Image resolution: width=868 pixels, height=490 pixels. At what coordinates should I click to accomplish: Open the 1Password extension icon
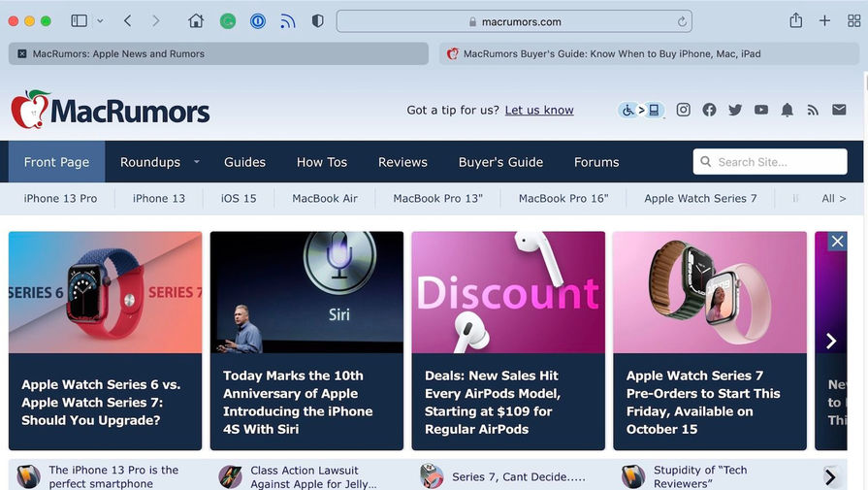click(257, 21)
